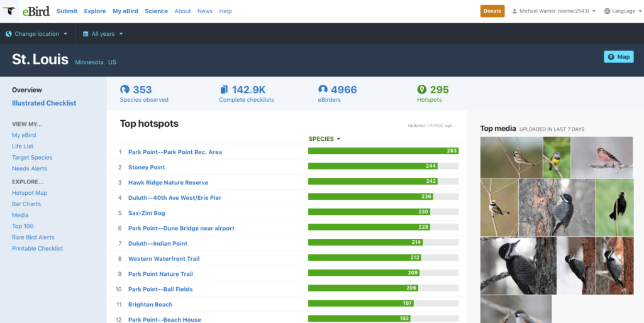Open My eBird in the sidebar
Image resolution: width=644 pixels, height=323 pixels.
click(24, 135)
